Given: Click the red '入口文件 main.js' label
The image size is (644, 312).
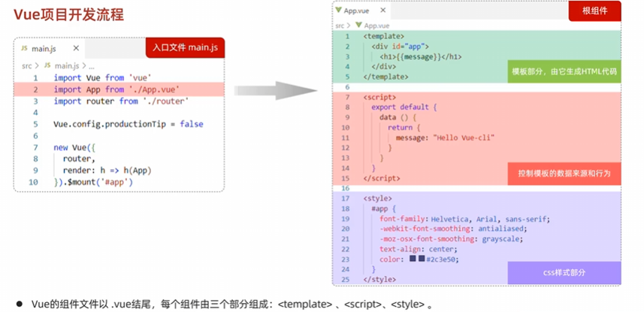Looking at the screenshot, I should pyautogui.click(x=185, y=47).
